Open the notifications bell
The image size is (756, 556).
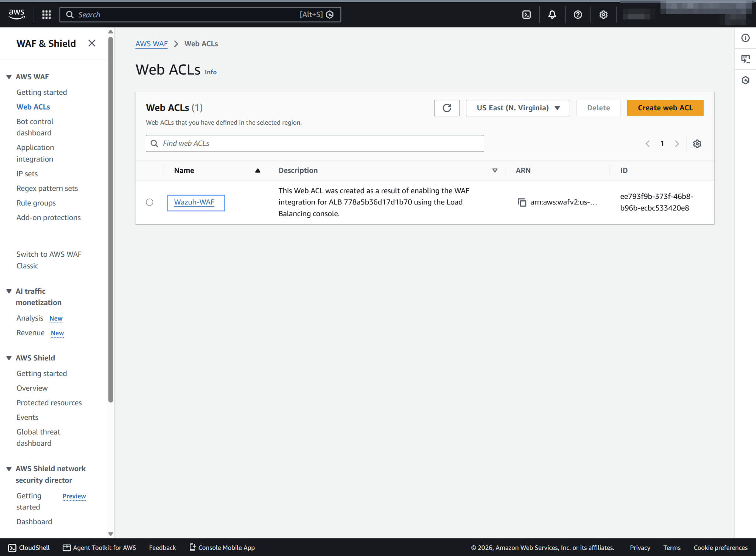pyautogui.click(x=552, y=15)
